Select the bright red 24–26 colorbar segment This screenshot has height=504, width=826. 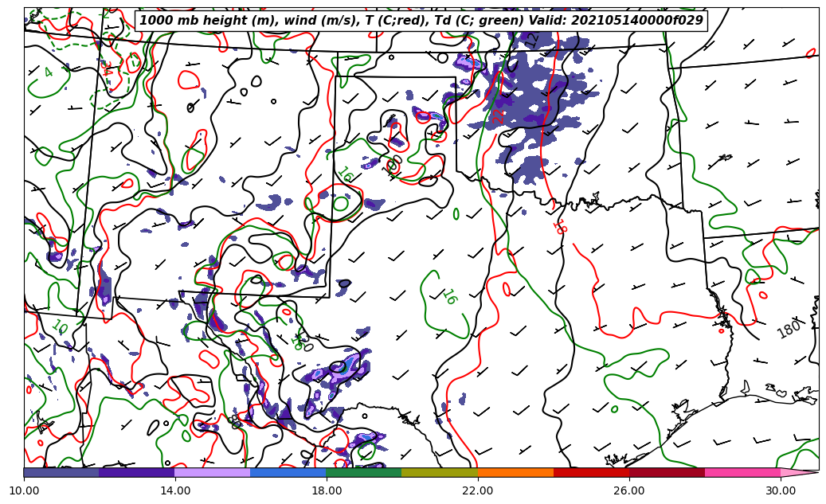coord(591,472)
